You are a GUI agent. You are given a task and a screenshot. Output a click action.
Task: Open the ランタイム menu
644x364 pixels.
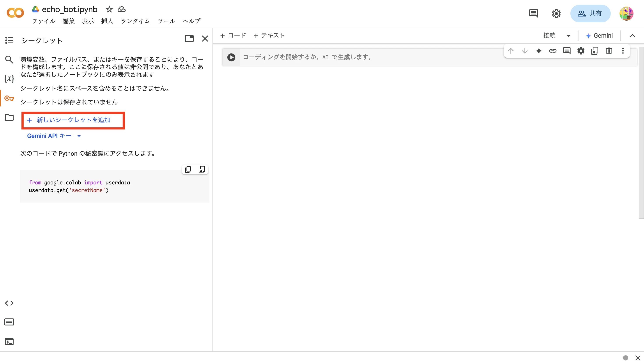136,21
